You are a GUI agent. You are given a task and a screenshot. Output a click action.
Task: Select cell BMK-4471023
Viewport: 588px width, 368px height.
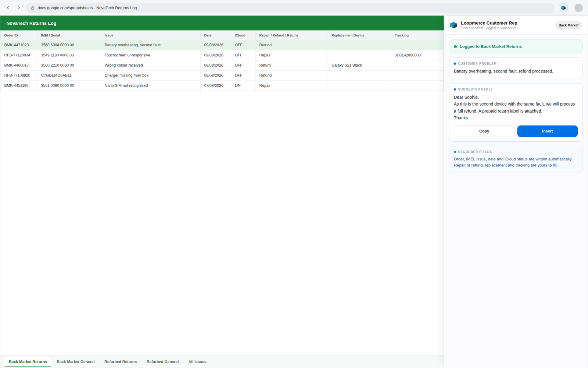[19, 45]
